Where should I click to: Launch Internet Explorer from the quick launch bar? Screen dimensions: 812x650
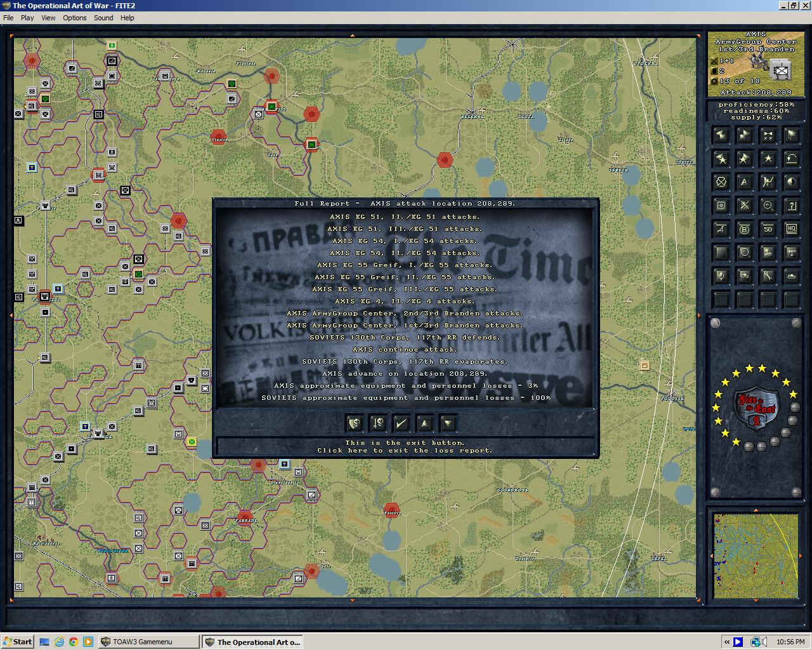(x=59, y=642)
